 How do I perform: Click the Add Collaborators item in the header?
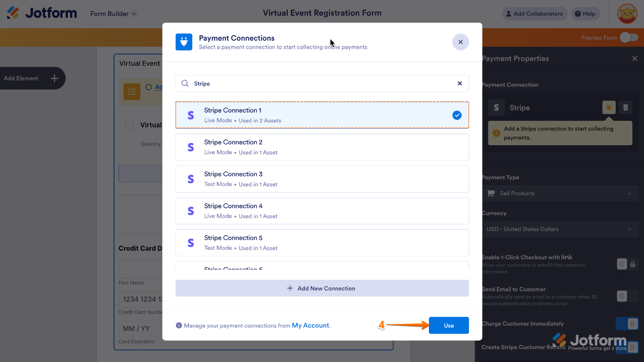534,13
